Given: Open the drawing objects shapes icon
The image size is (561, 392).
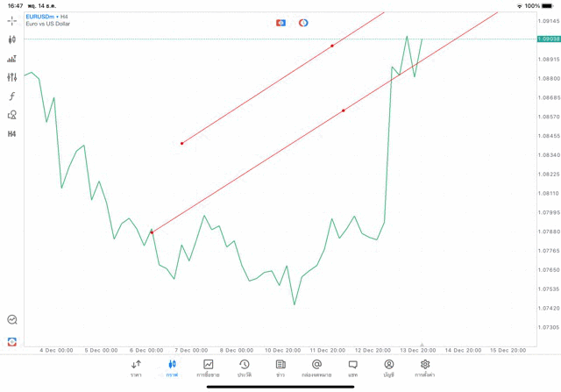Looking at the screenshot, I should (x=12, y=115).
